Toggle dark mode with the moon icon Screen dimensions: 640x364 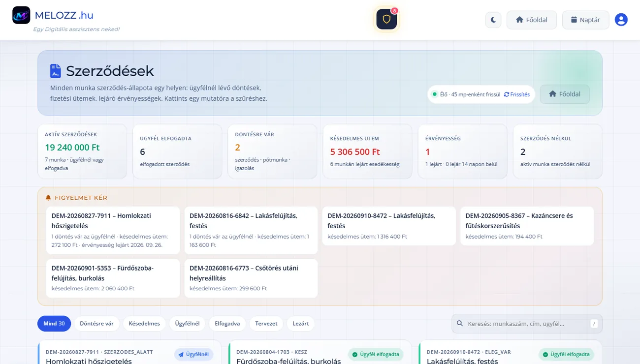click(x=493, y=20)
